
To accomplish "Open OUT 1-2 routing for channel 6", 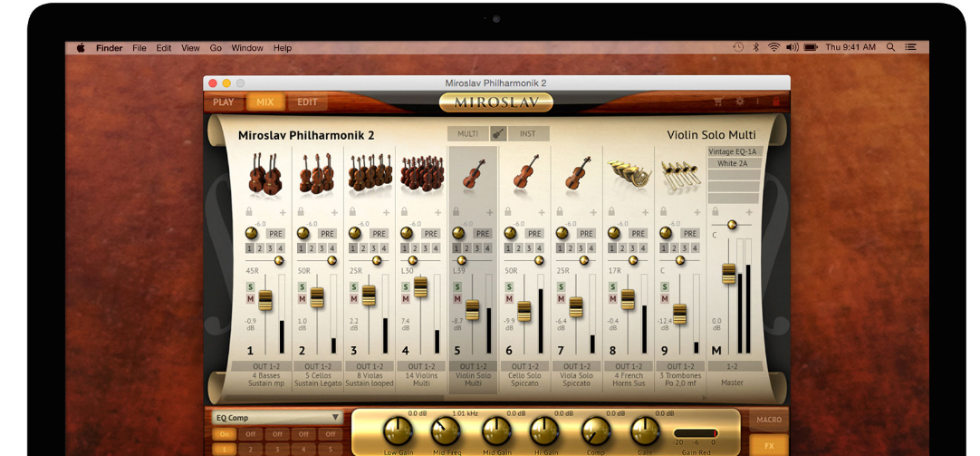I will [525, 366].
